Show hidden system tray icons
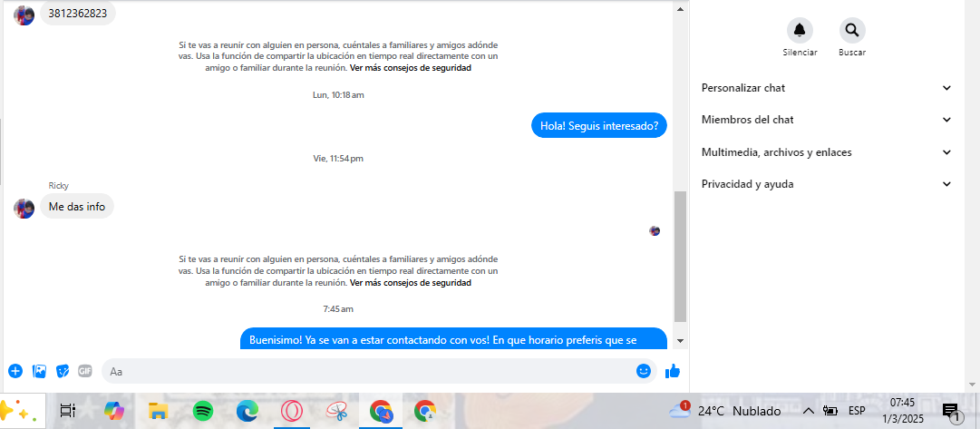 (808, 411)
